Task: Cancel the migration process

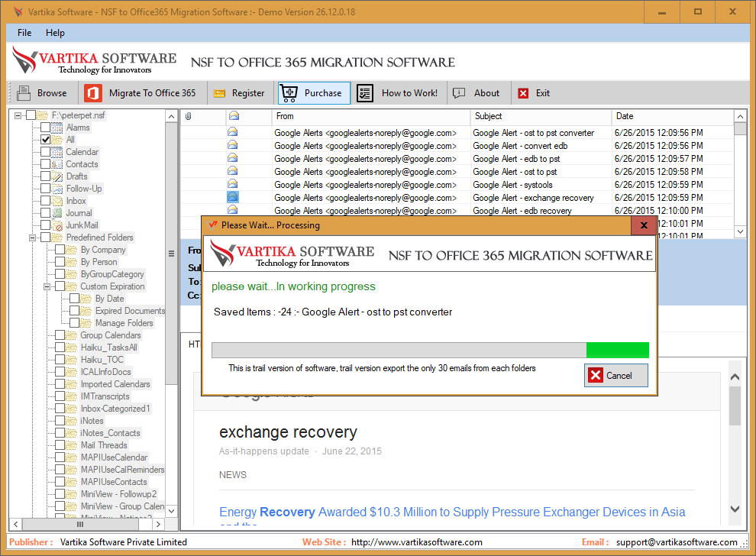Action: point(616,375)
